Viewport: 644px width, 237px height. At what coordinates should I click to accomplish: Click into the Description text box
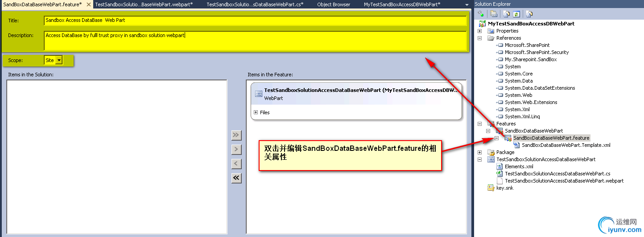tap(255, 40)
